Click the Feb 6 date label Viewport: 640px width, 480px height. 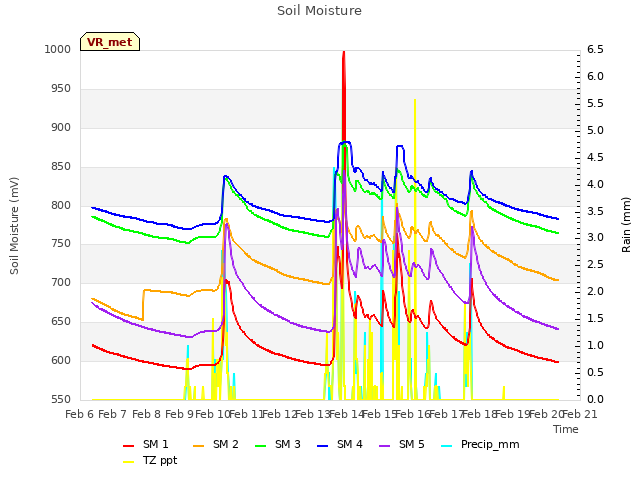80,415
